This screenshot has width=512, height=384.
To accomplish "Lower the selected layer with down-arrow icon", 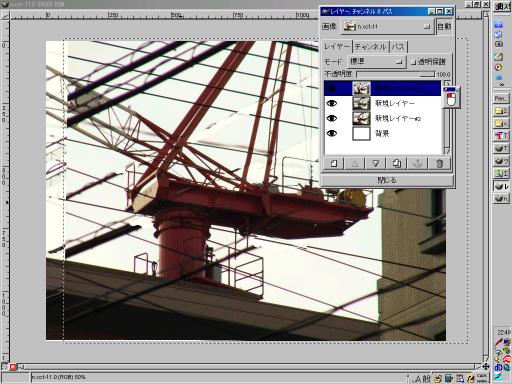I will [376, 164].
